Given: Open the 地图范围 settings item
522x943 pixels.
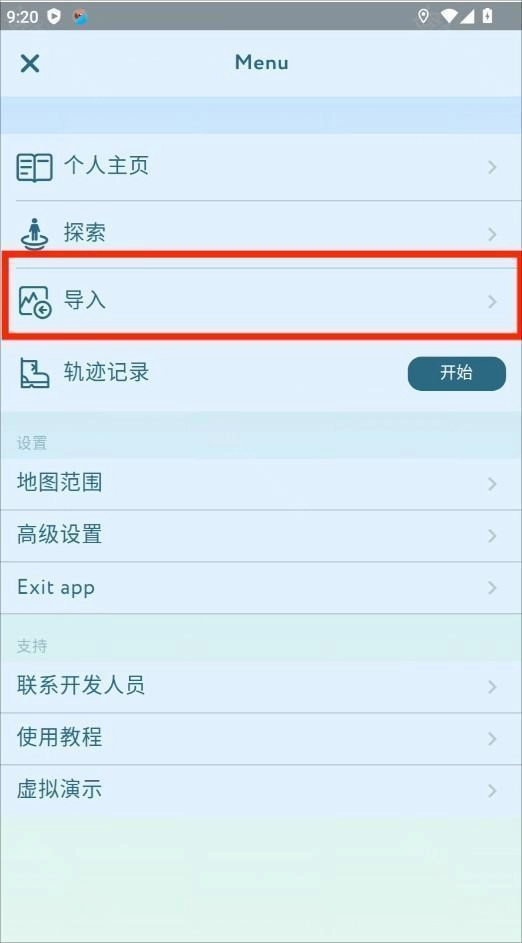Looking at the screenshot, I should click(261, 484).
